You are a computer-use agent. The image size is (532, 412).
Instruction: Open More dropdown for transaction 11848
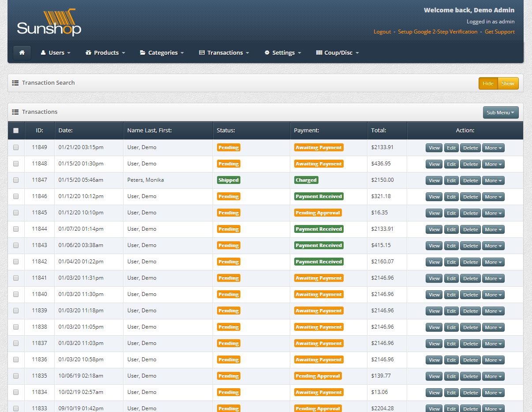[493, 164]
